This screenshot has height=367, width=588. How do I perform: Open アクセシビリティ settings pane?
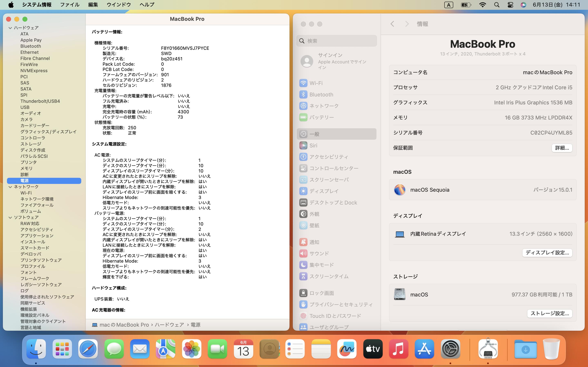(x=328, y=157)
